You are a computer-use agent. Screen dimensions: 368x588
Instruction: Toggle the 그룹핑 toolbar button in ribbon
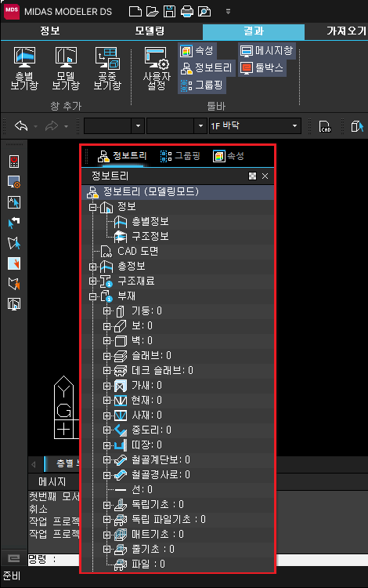[202, 85]
